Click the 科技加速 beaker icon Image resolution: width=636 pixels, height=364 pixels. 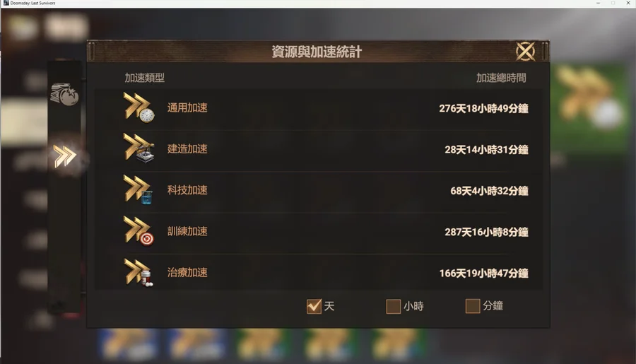tap(139, 190)
